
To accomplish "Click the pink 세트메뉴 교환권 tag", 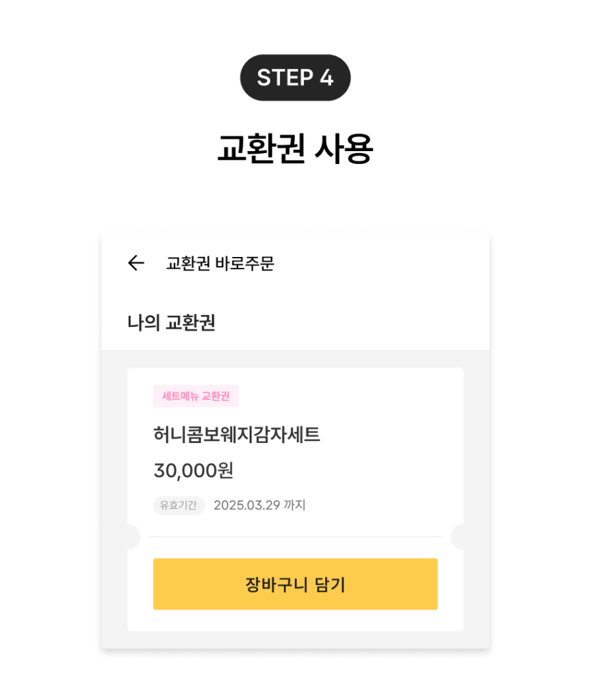I will click(x=196, y=396).
